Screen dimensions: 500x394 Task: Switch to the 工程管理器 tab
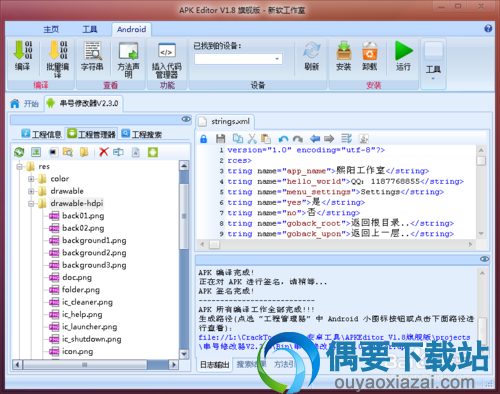91,134
